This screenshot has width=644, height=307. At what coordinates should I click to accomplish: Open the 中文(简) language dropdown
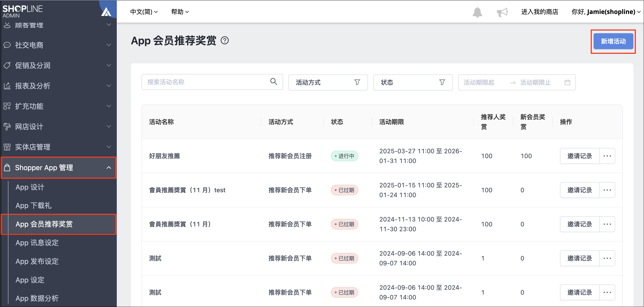(x=144, y=12)
